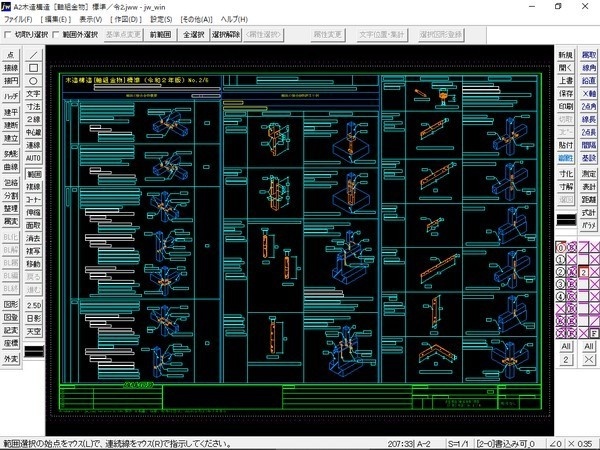Image resolution: width=600 pixels, height=450 pixels.
Task: Click the [2-0]書込み可_0 layer status field
Action: tap(506, 444)
